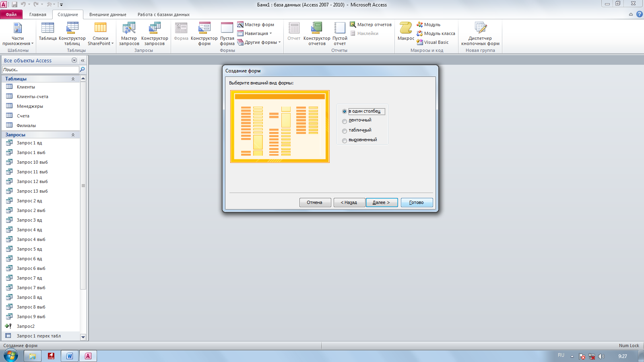Select query 'Запрос 10 выб'
This screenshot has width=644, height=362.
(x=41, y=162)
